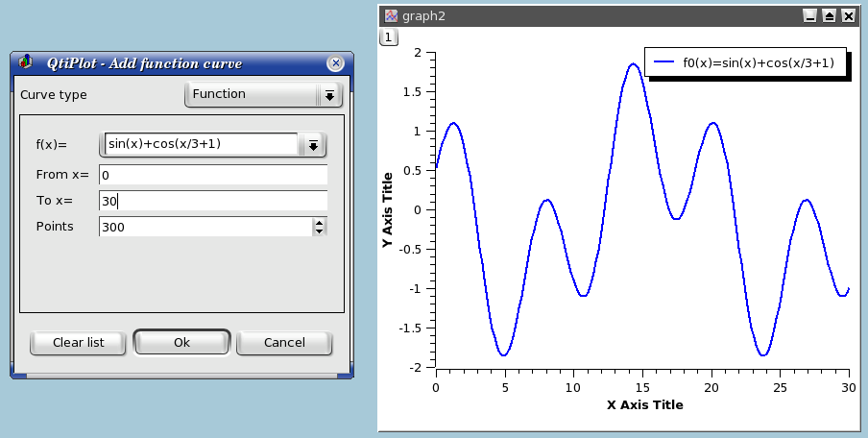This screenshot has height=438, width=868.
Task: Maximize the graph2 window
Action: click(x=830, y=15)
